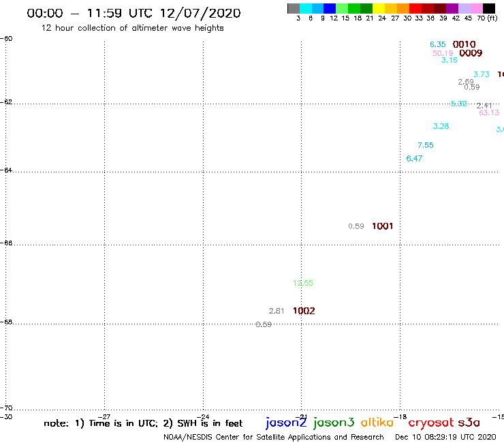Click the '24' label under the color scale
This screenshot has height=443, width=504.
pos(382,18)
